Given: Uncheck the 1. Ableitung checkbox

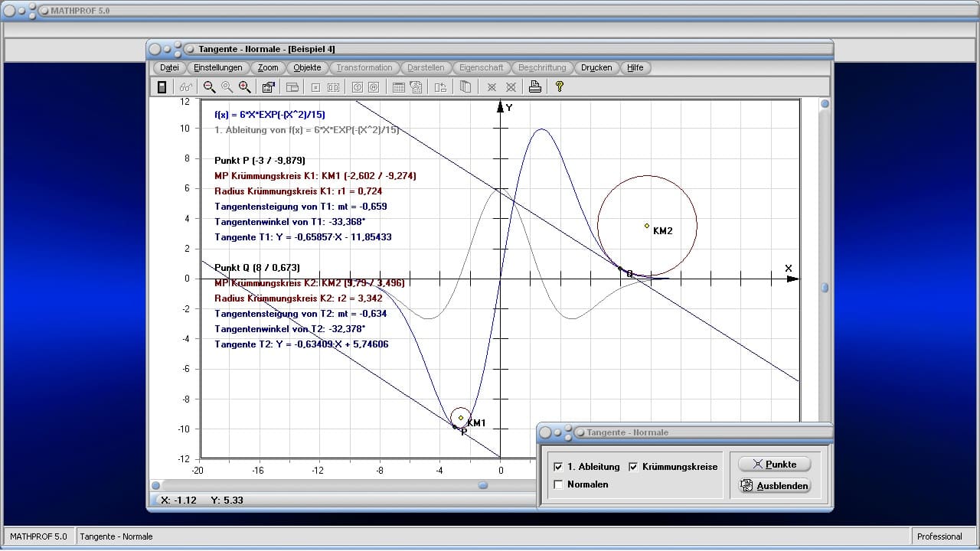Looking at the screenshot, I should pos(558,467).
